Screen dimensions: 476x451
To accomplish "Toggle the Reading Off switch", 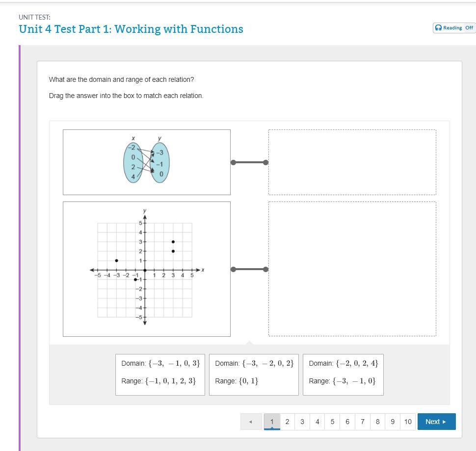I will (x=454, y=28).
